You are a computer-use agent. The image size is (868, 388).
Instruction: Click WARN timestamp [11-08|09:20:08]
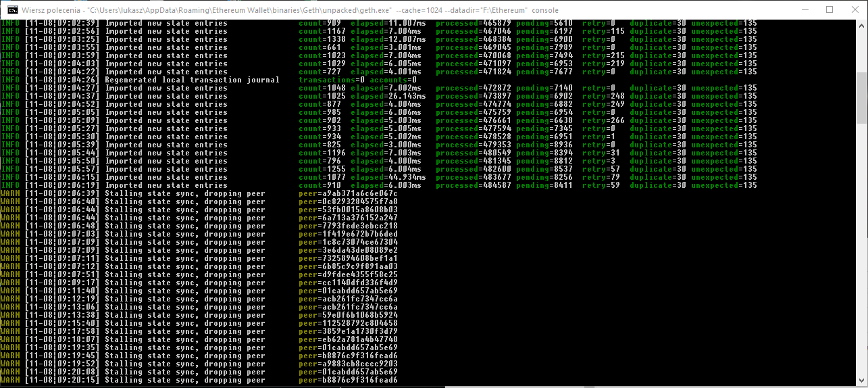(62, 372)
